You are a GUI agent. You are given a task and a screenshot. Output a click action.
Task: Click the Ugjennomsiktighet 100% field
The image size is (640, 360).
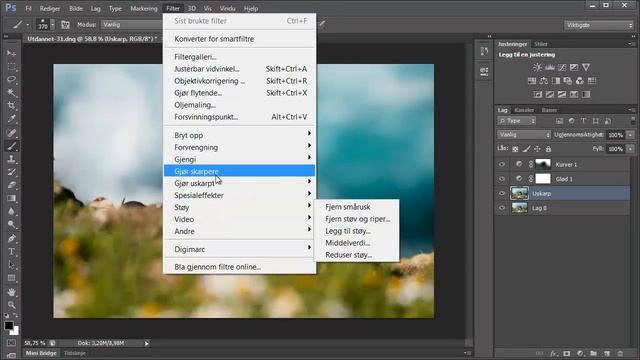(616, 135)
